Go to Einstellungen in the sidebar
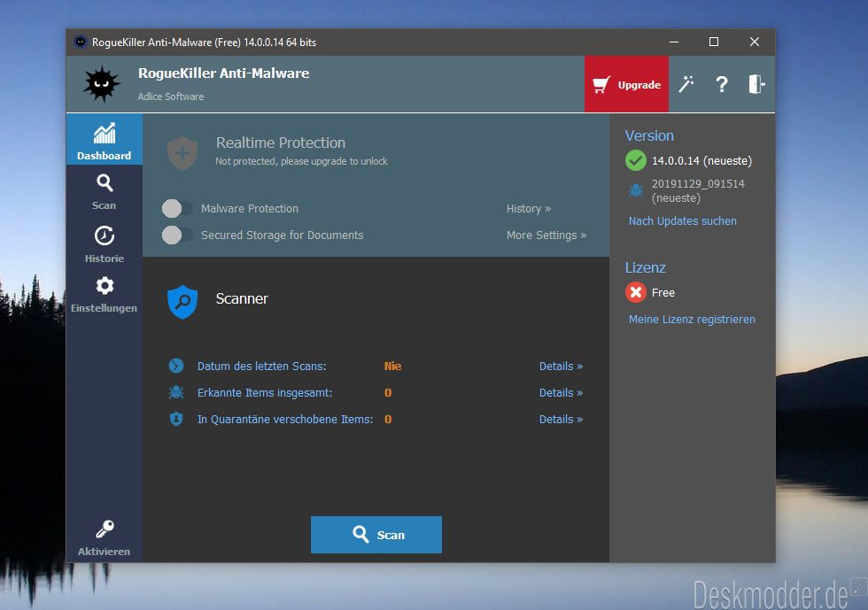This screenshot has width=868, height=610. 105,295
